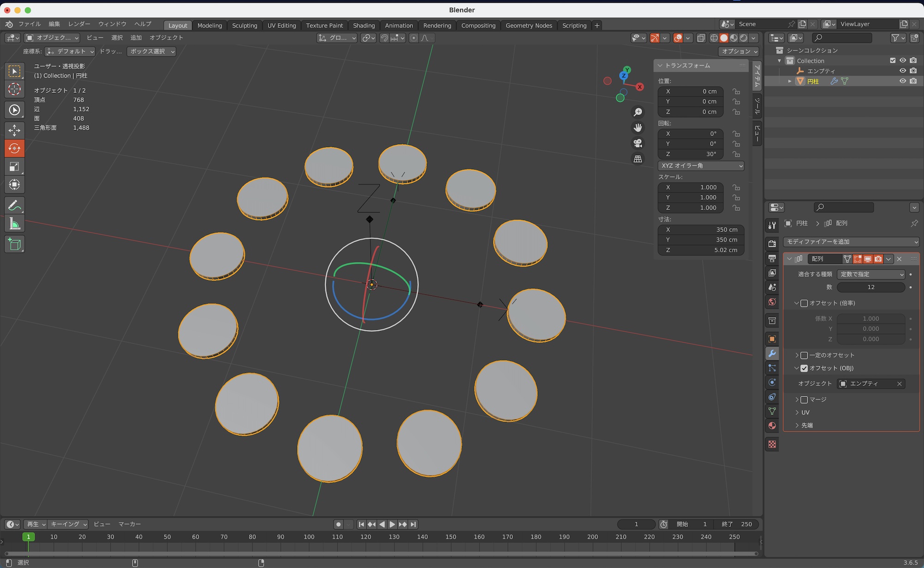Open the レンダー menu
This screenshot has height=568, width=924.
(x=79, y=24)
